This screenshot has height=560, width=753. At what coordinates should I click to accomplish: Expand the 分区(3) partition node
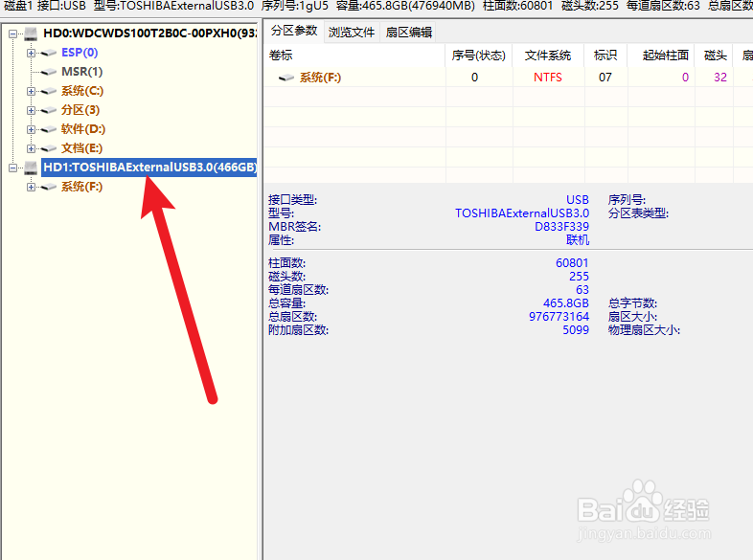32,110
